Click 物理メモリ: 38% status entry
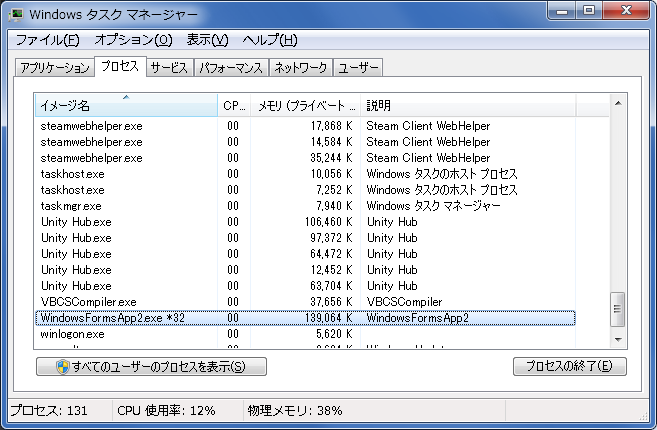This screenshot has height=430, width=657. pyautogui.click(x=295, y=410)
